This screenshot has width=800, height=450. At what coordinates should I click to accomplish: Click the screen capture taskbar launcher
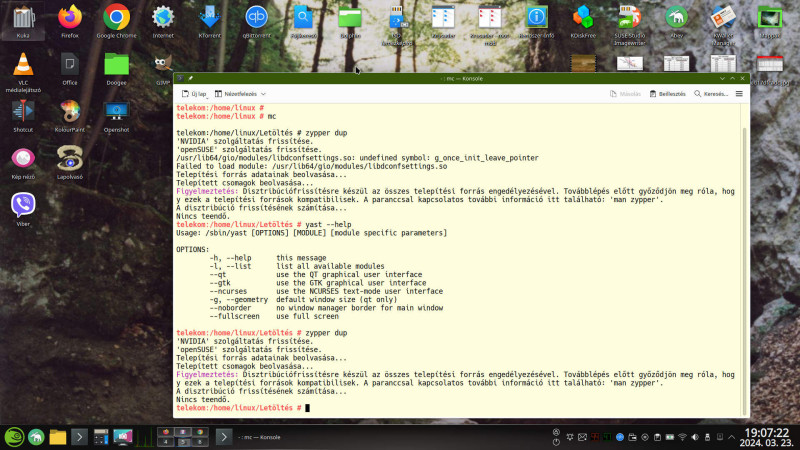[123, 437]
